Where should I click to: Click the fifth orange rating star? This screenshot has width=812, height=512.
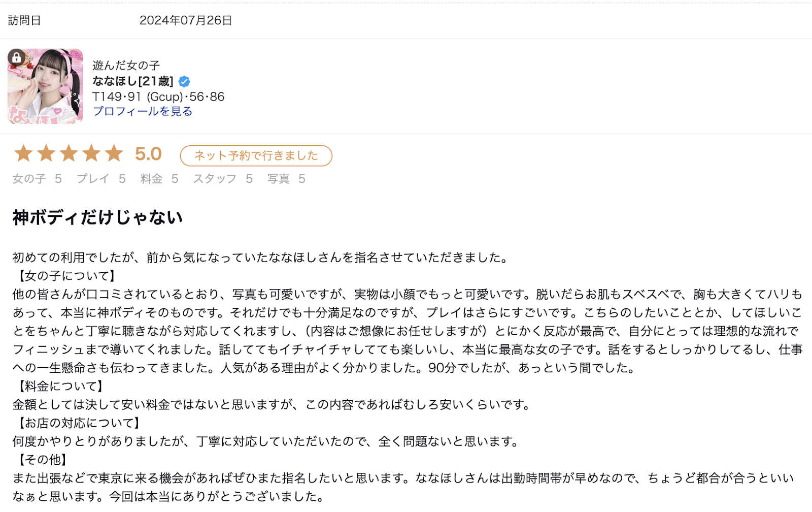point(114,153)
